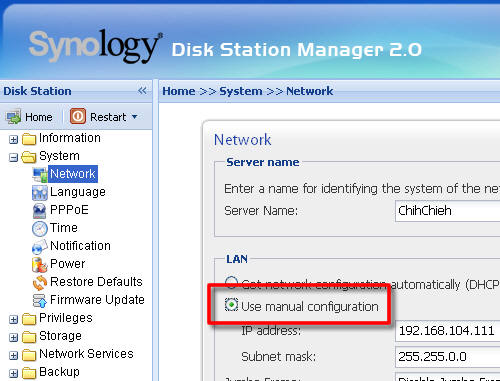Select the Information folder label

(x=70, y=138)
